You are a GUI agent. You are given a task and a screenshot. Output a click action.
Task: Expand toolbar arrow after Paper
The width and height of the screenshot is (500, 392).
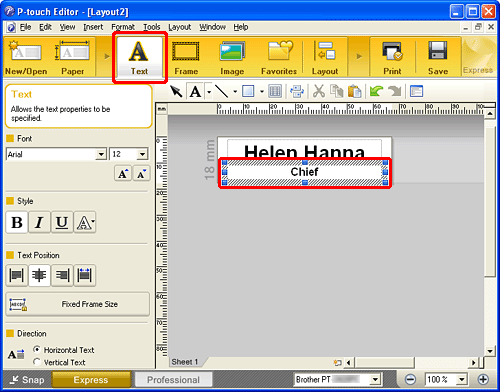point(107,56)
